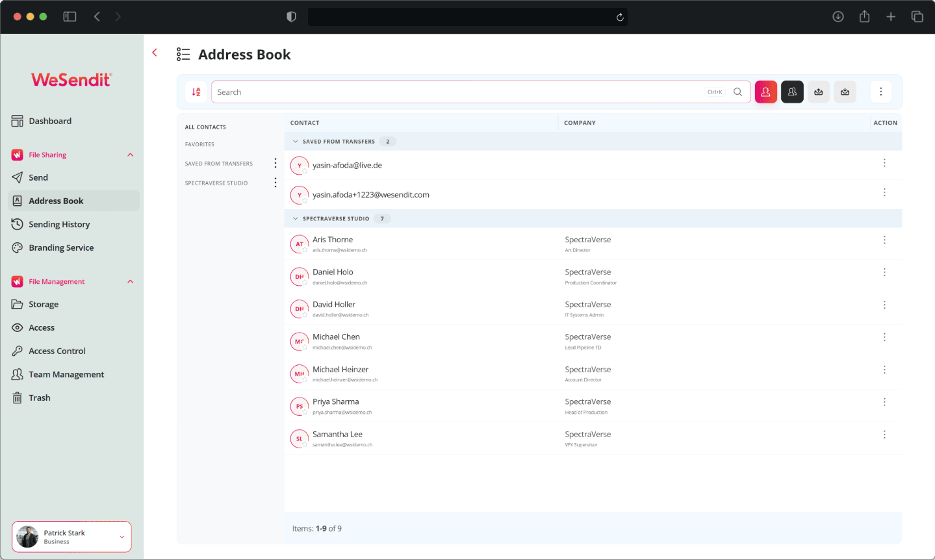Image resolution: width=935 pixels, height=560 pixels.
Task: Click the MH avatar of Michael Heinzer
Action: (299, 374)
